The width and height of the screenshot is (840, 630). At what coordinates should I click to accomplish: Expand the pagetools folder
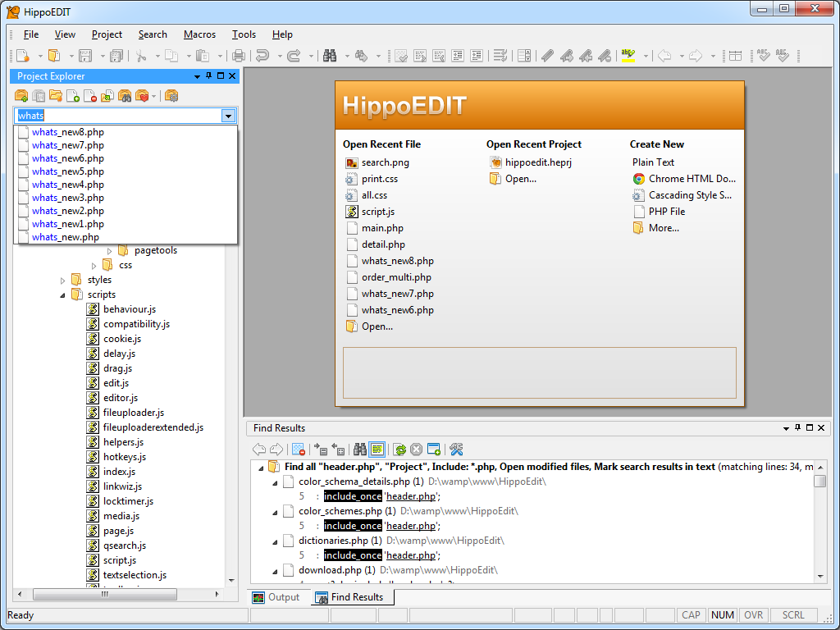click(109, 251)
